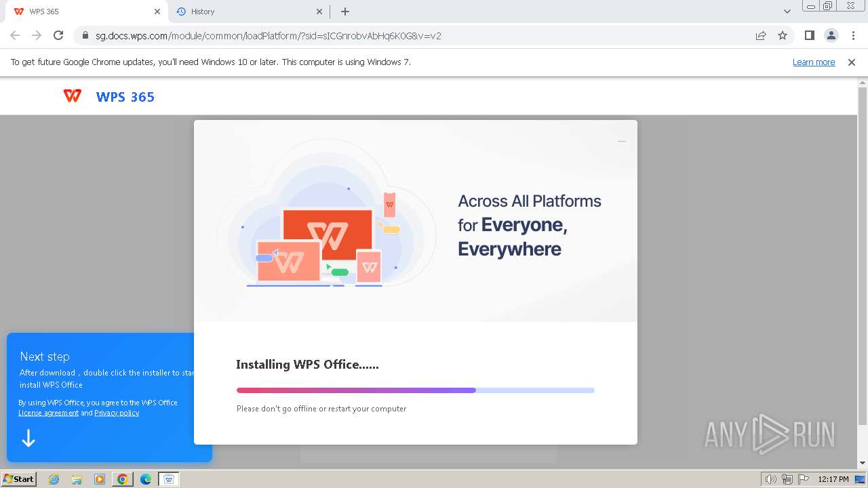Viewport: 868px width, 488px height.
Task: Open the Chrome profile avatar icon
Action: click(831, 35)
